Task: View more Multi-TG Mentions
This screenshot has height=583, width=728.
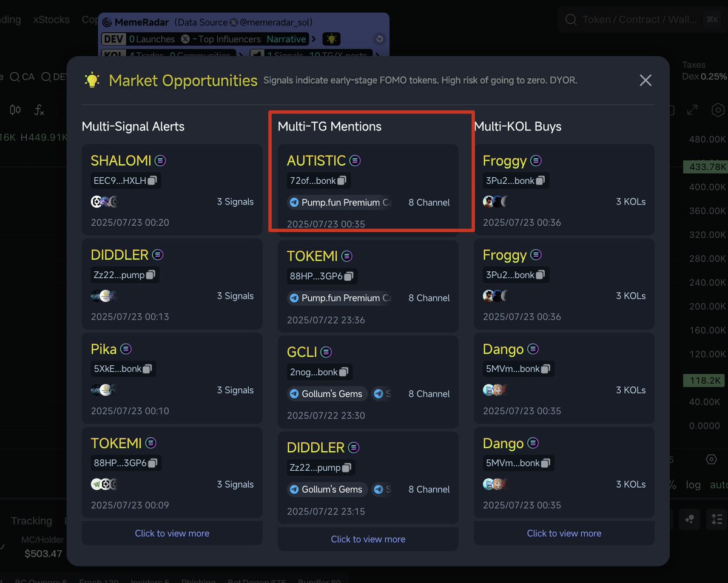Action: 368,539
